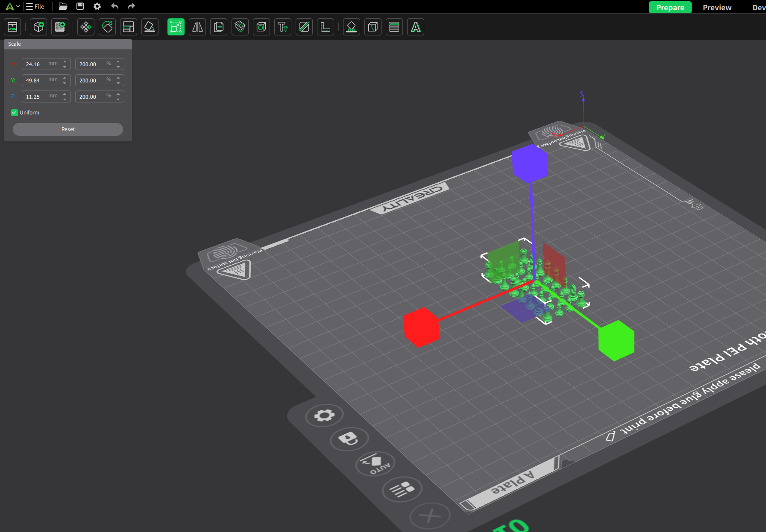Select the Rotate tool
766x532 pixels.
[x=107, y=27]
